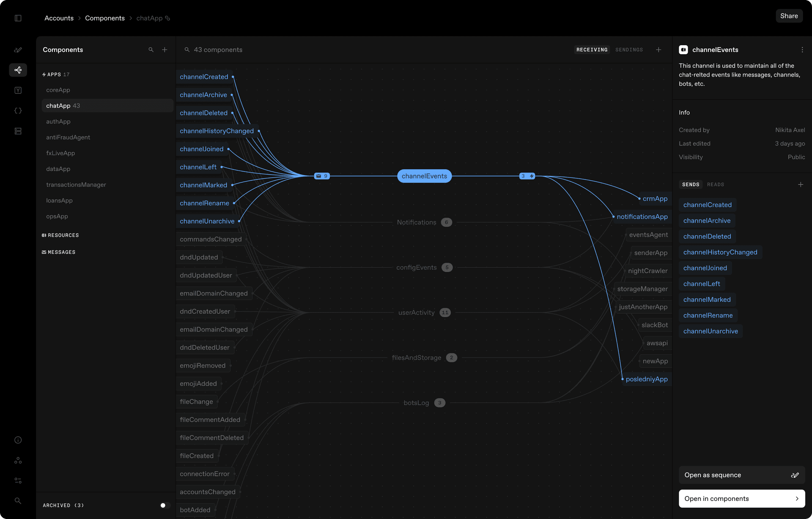Search components using the panel magnifier icon
The height and width of the screenshot is (519, 812).
pos(151,49)
